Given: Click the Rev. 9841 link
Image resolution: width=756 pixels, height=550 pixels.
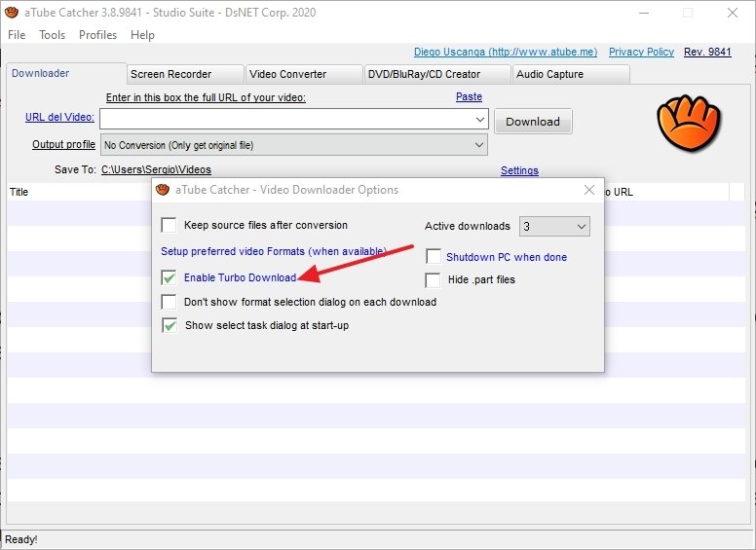Looking at the screenshot, I should pyautogui.click(x=707, y=52).
